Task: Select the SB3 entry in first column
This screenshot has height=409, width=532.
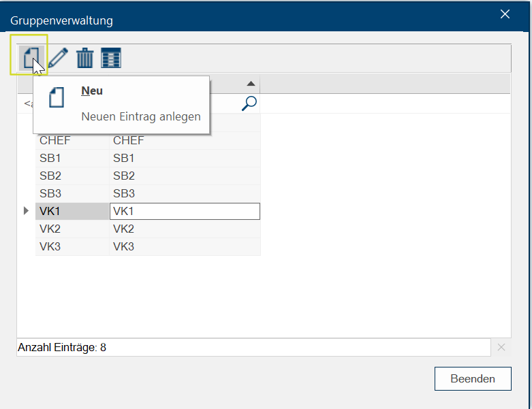Action: click(x=50, y=194)
